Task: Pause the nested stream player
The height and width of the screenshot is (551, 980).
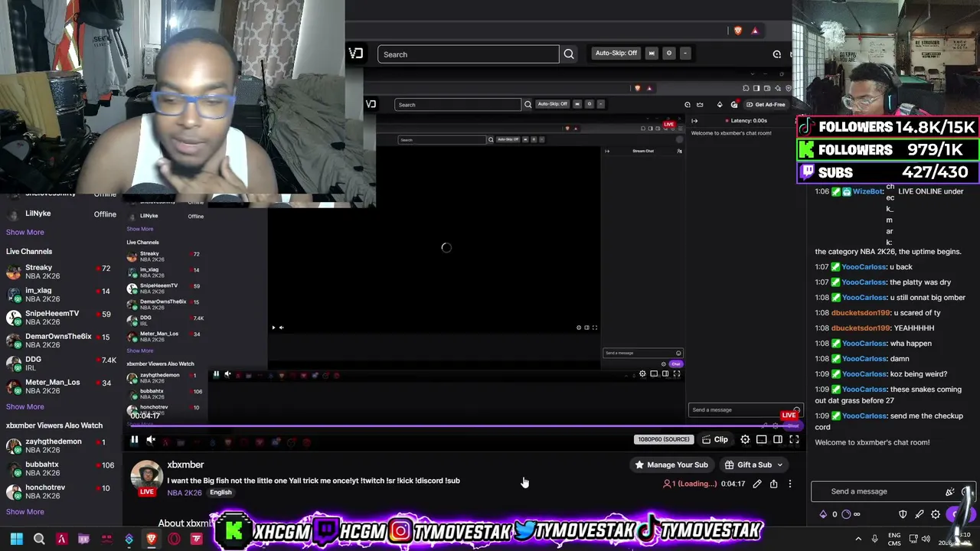Action: (x=216, y=374)
